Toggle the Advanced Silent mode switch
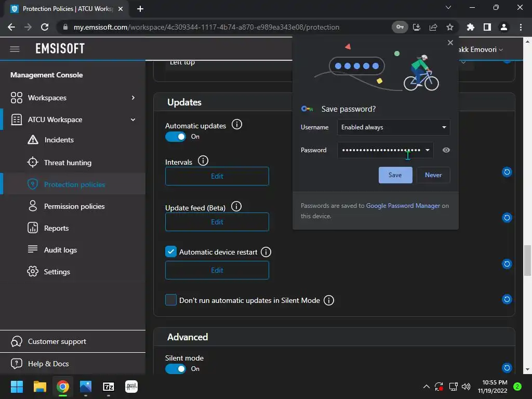 pyautogui.click(x=176, y=369)
